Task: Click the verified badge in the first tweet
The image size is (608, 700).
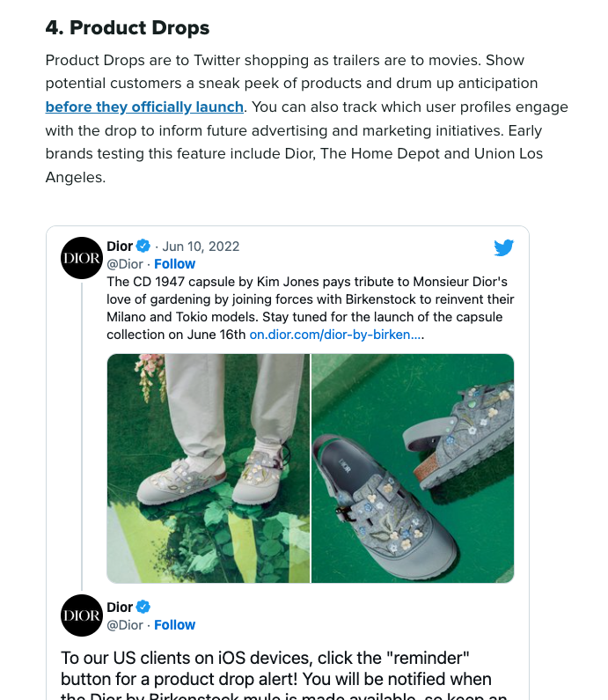Action: pos(143,247)
